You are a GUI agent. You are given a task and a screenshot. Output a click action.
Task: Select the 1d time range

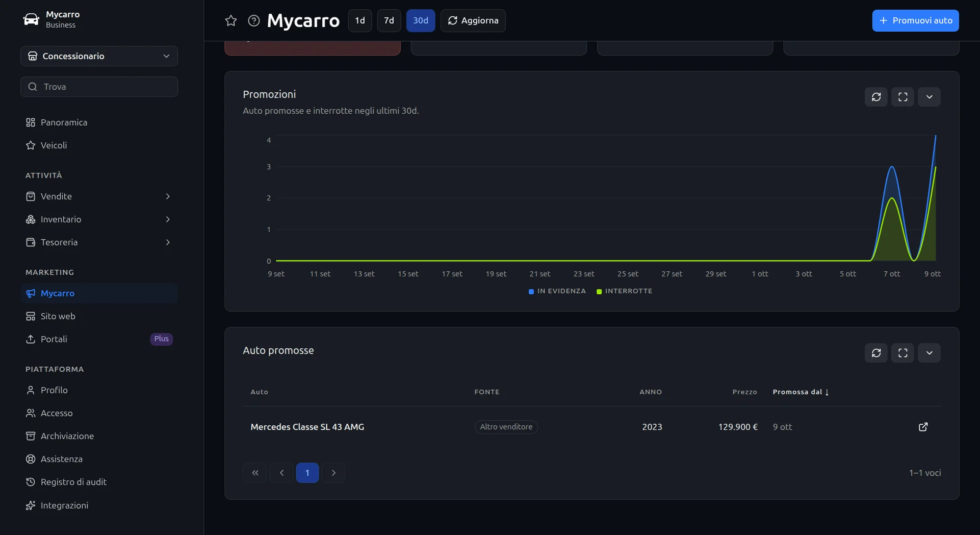(360, 20)
